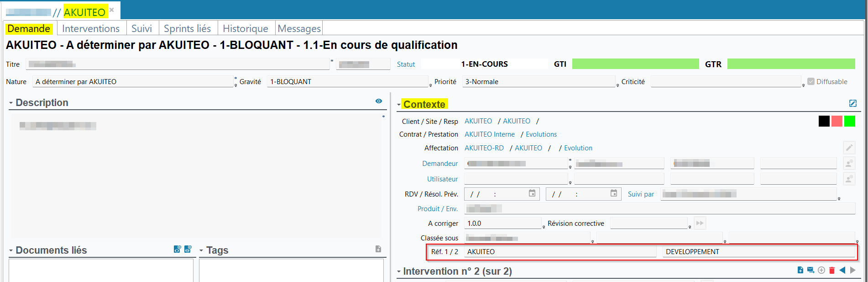Click the add intervention document icon
This screenshot has height=282, width=868.
tap(800, 270)
